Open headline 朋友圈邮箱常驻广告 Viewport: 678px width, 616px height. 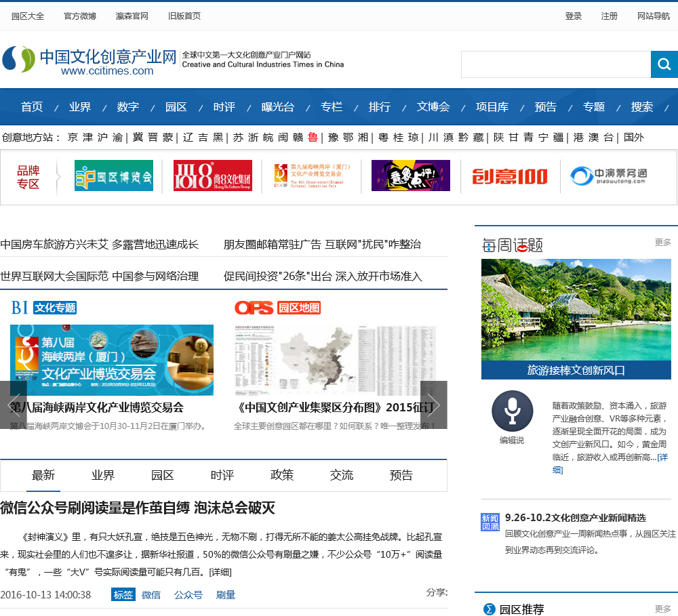pyautogui.click(x=322, y=245)
